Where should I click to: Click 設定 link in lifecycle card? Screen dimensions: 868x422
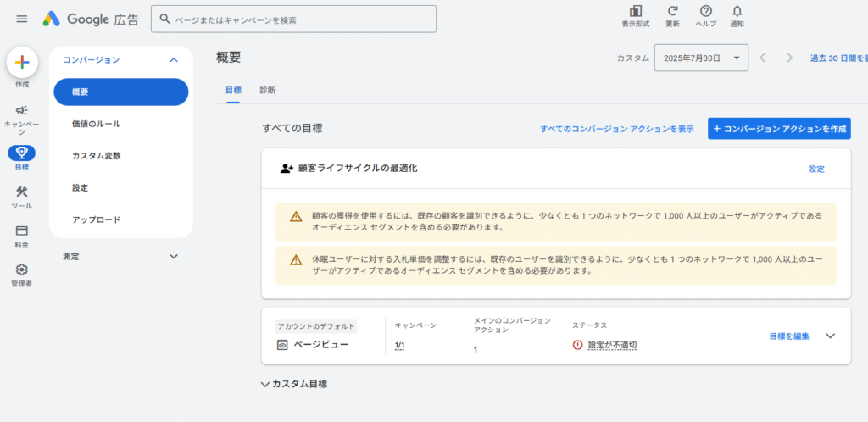(816, 169)
